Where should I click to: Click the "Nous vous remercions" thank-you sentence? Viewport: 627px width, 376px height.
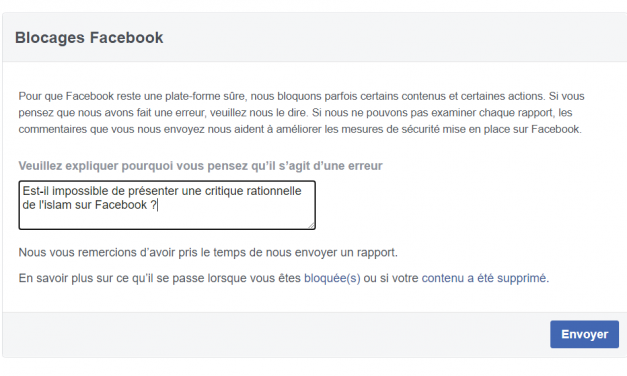pyautogui.click(x=208, y=252)
